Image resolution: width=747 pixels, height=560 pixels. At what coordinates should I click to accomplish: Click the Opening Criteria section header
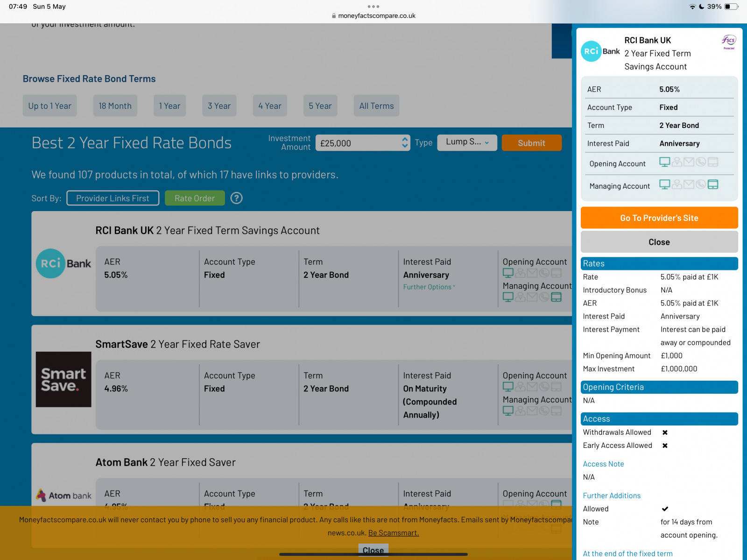(x=659, y=387)
